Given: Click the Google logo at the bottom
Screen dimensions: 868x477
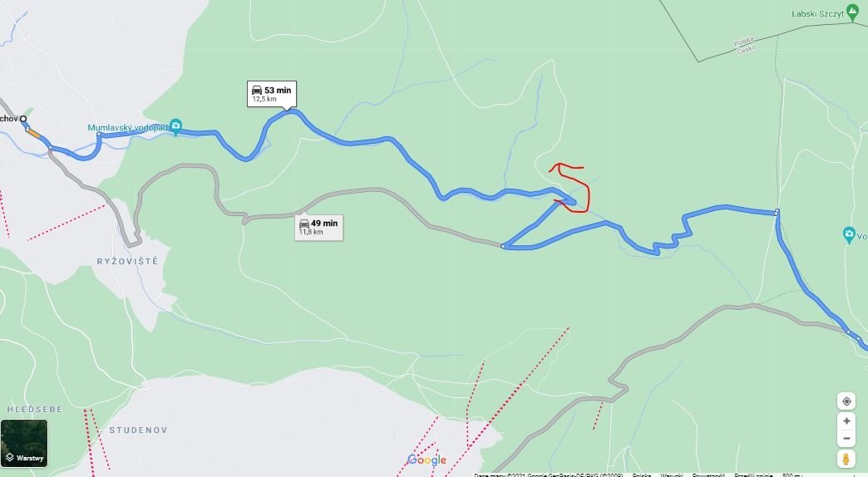Looking at the screenshot, I should coord(427,460).
